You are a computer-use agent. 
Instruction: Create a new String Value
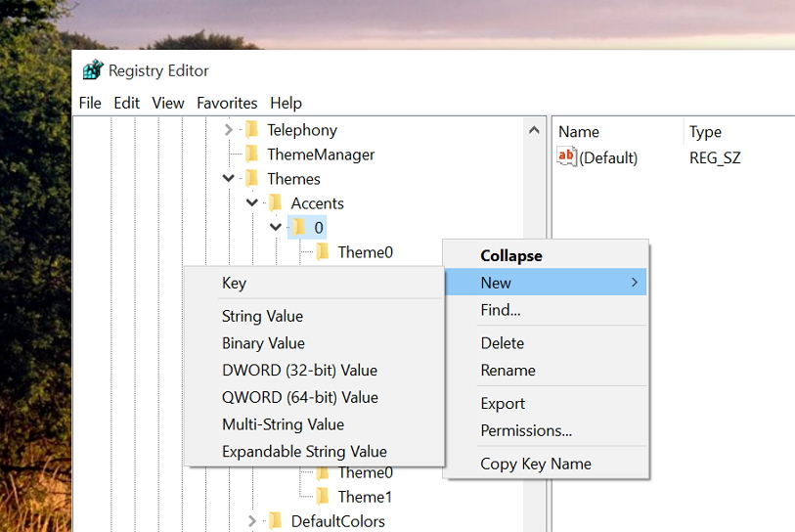coord(314,316)
